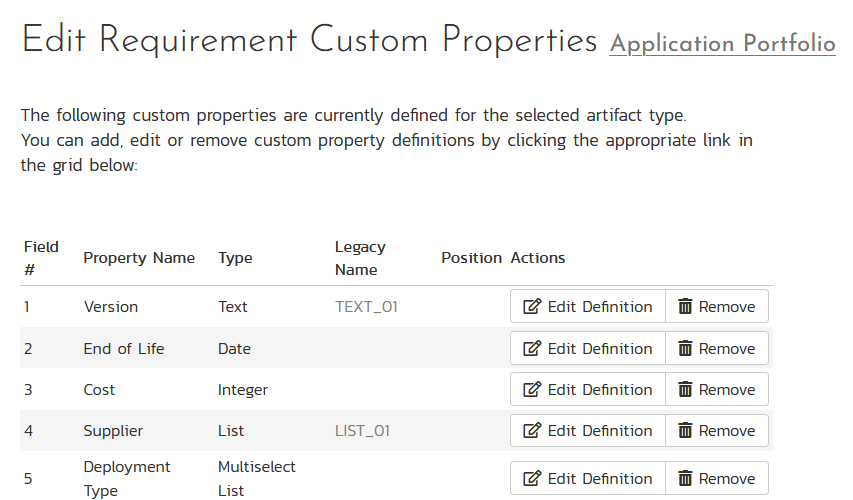
Task: Click the Position column header
Action: tap(471, 258)
